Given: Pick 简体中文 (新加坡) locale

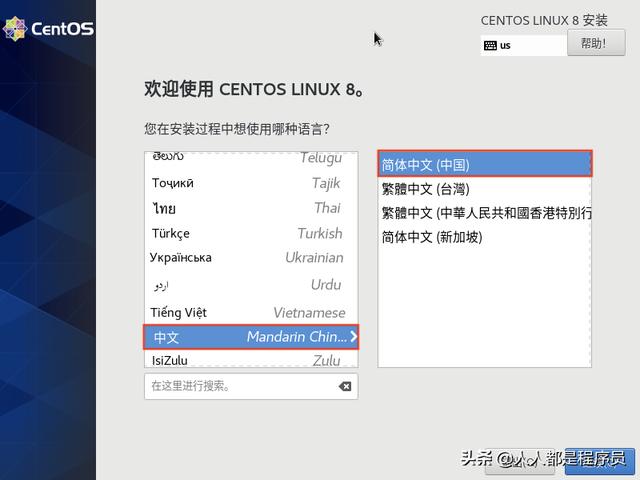Looking at the screenshot, I should tap(484, 237).
